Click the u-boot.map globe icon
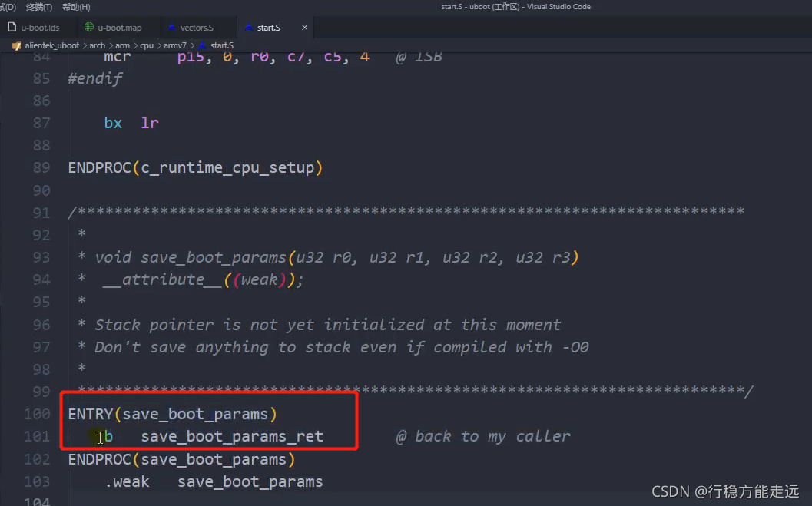The width and height of the screenshot is (812, 506). (88, 27)
